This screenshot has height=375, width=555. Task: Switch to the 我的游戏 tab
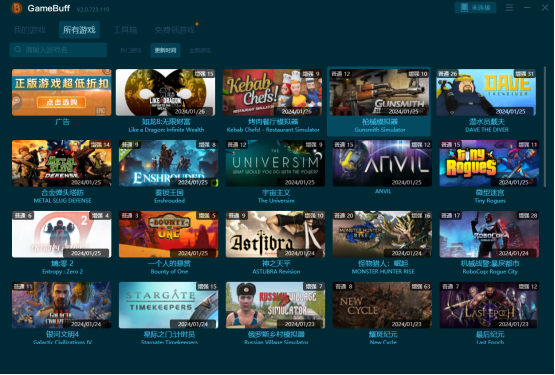[30, 30]
